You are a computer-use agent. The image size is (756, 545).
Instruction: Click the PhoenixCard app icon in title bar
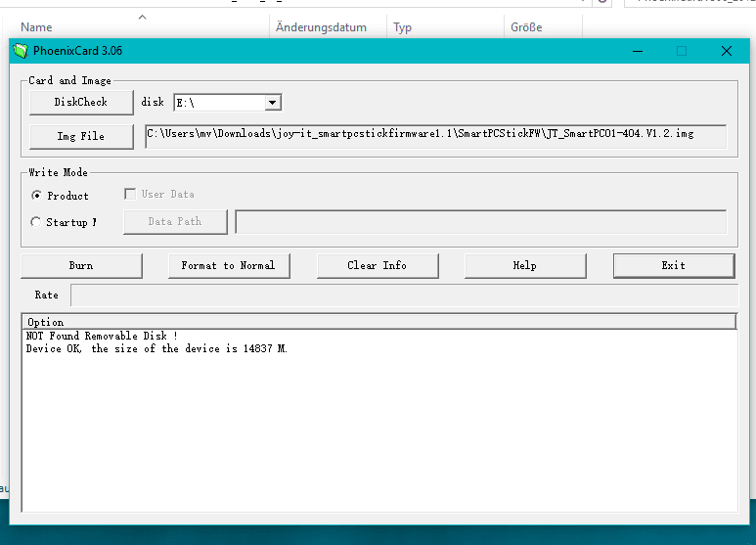tap(21, 51)
